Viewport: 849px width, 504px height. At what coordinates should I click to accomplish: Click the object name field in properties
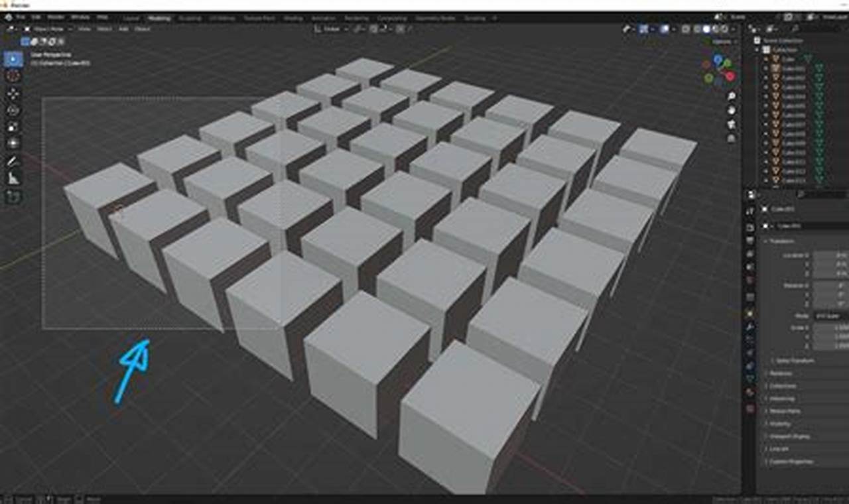click(x=813, y=225)
